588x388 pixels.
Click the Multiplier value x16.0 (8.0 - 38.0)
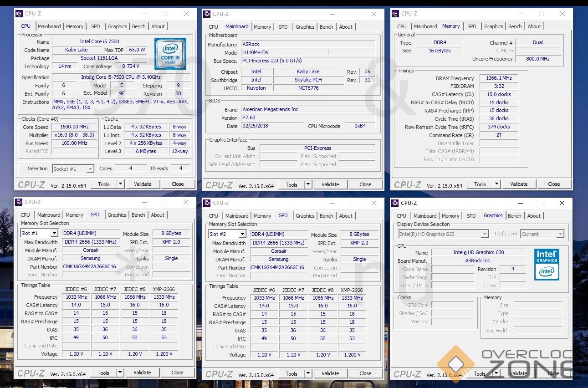[x=75, y=135]
